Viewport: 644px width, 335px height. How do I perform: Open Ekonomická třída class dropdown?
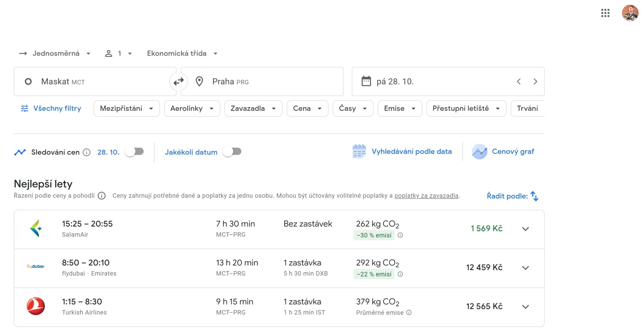pyautogui.click(x=182, y=54)
